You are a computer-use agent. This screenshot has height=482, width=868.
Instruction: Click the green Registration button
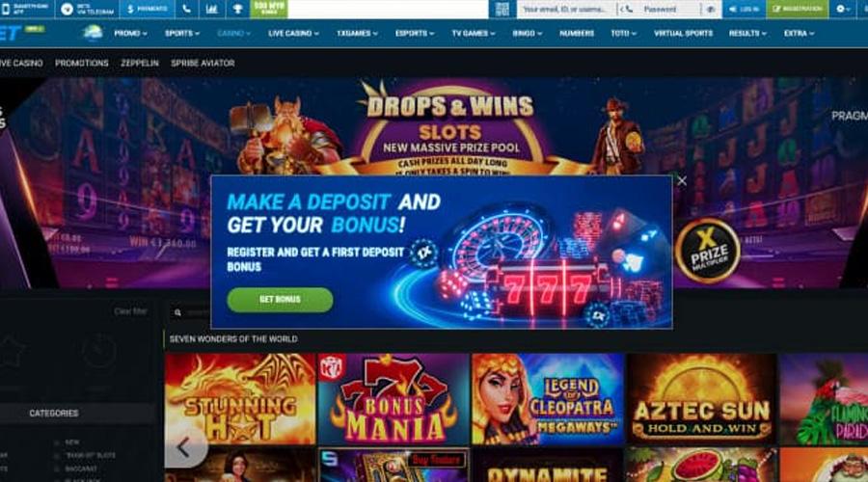(x=798, y=9)
